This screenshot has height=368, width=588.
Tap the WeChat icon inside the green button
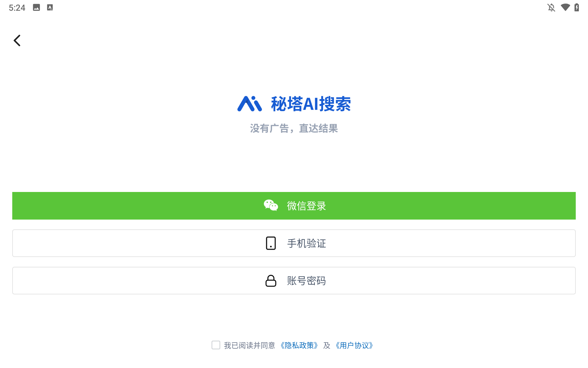(x=271, y=205)
